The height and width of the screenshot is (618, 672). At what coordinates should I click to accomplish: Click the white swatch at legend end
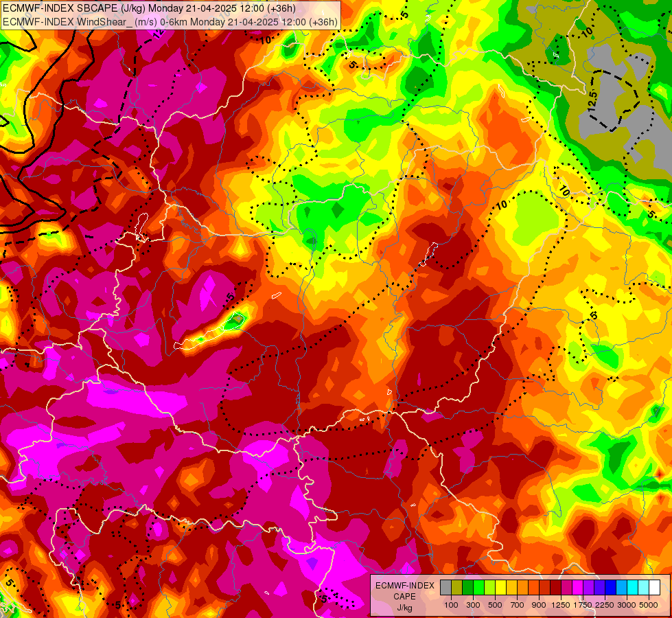tap(655, 587)
